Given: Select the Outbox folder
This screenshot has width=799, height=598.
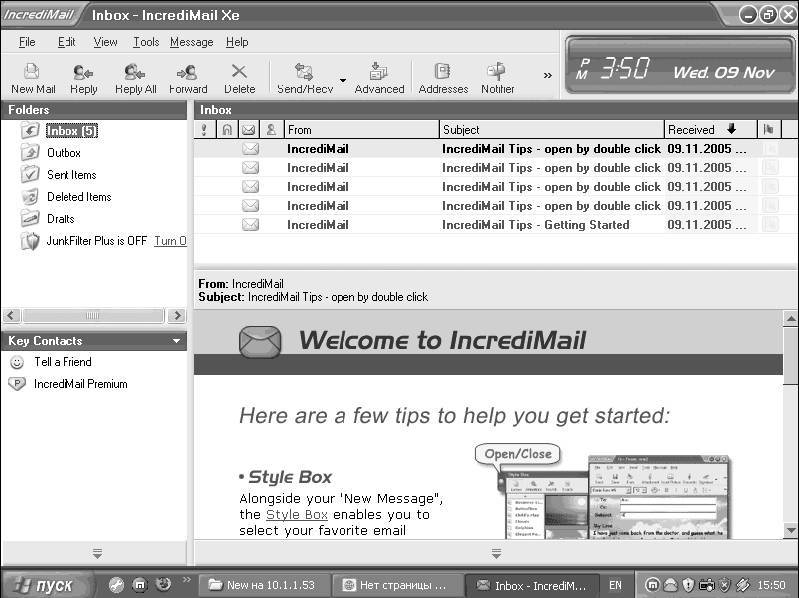Looking at the screenshot, I should coord(64,153).
